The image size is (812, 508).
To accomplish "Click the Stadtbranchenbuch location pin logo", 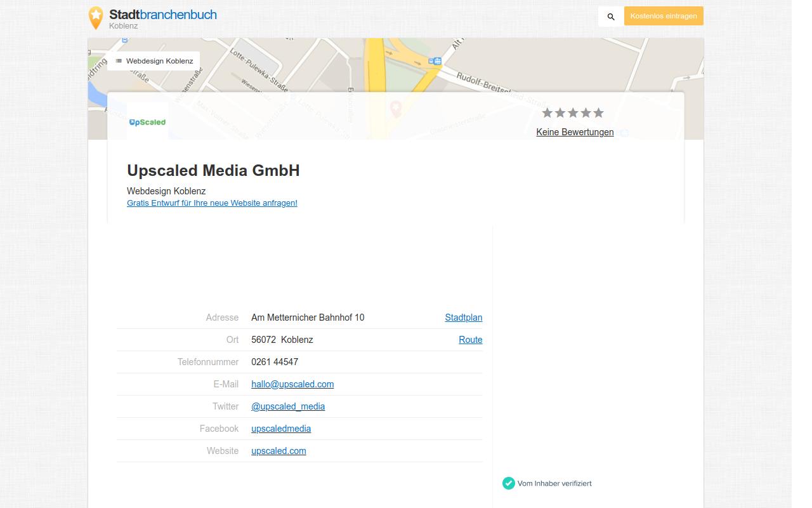I will tap(96, 17).
